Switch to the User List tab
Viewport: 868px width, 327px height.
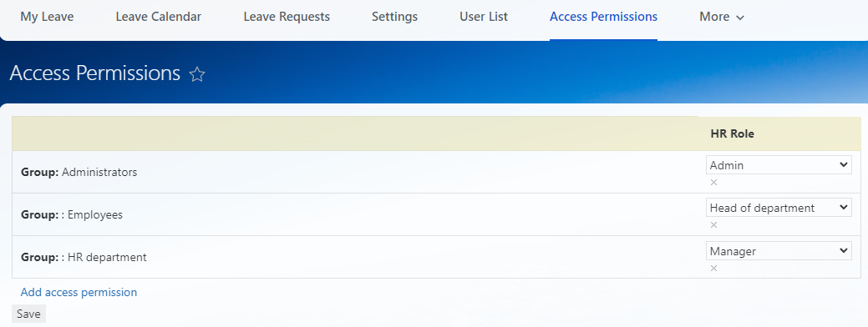point(484,18)
